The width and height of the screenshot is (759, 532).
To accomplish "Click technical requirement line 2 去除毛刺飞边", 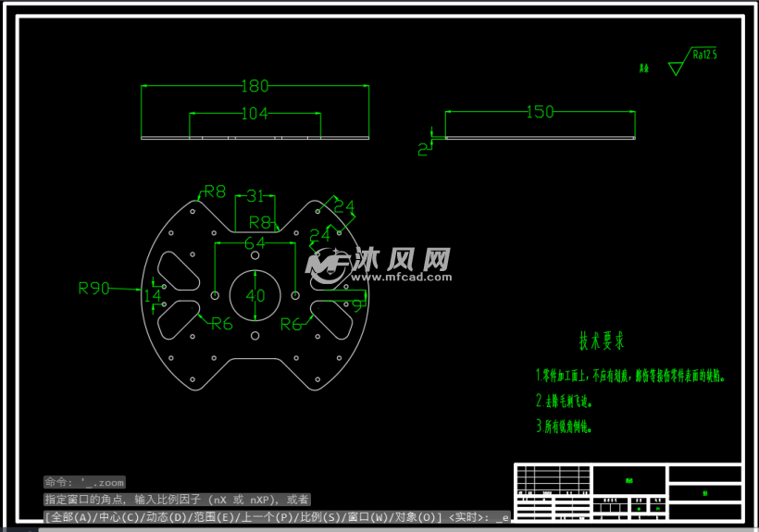I will click(x=564, y=401).
